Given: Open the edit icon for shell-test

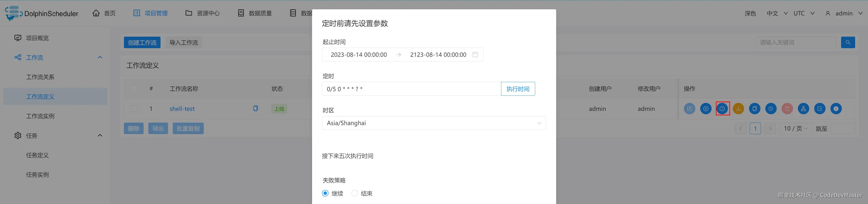Looking at the screenshot, I should (x=689, y=109).
